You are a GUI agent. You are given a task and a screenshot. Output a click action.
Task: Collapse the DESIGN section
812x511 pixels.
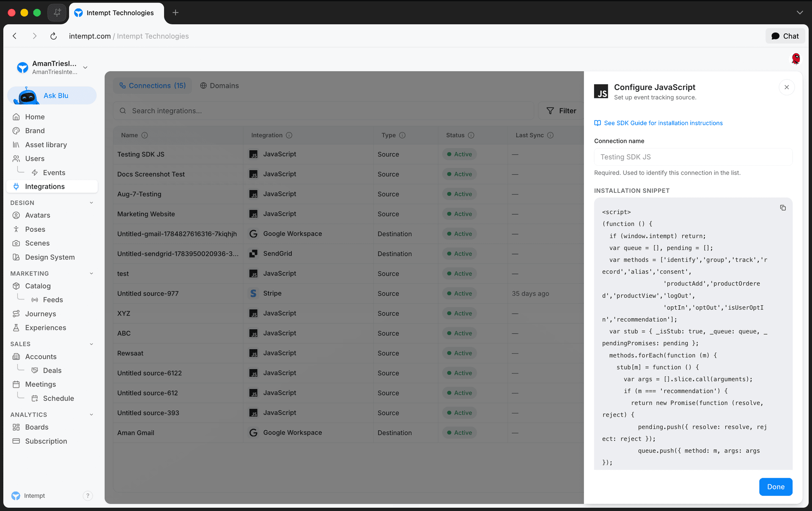(x=91, y=203)
